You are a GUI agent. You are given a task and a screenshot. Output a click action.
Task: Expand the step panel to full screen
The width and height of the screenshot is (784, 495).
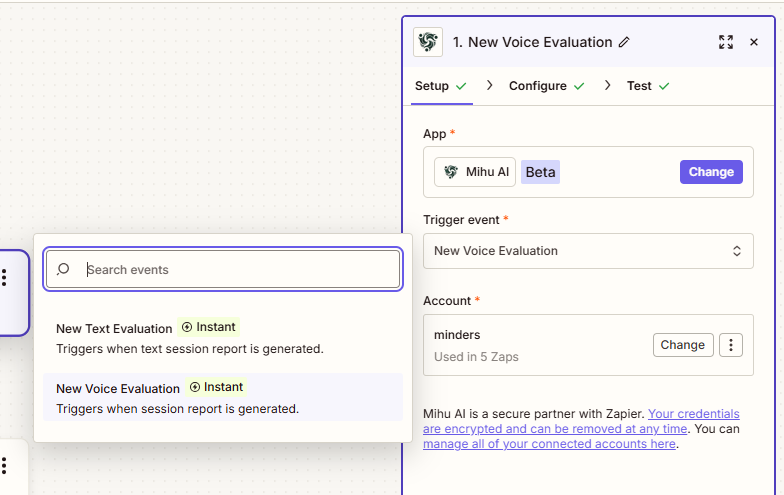726,42
